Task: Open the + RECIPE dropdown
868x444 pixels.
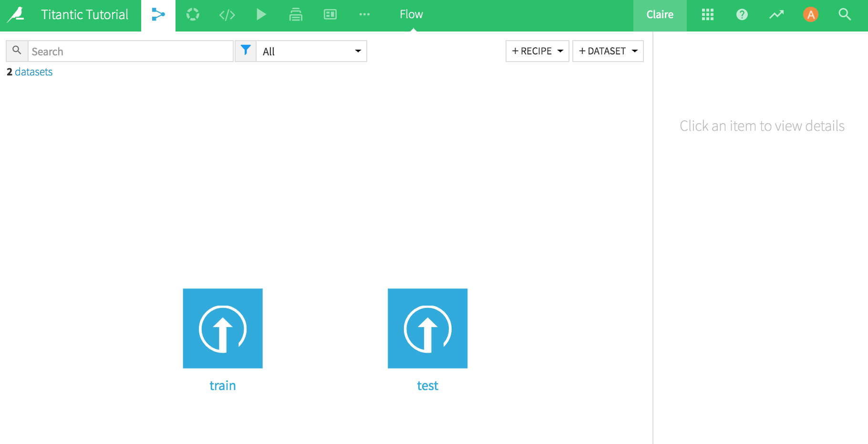Action: 537,51
